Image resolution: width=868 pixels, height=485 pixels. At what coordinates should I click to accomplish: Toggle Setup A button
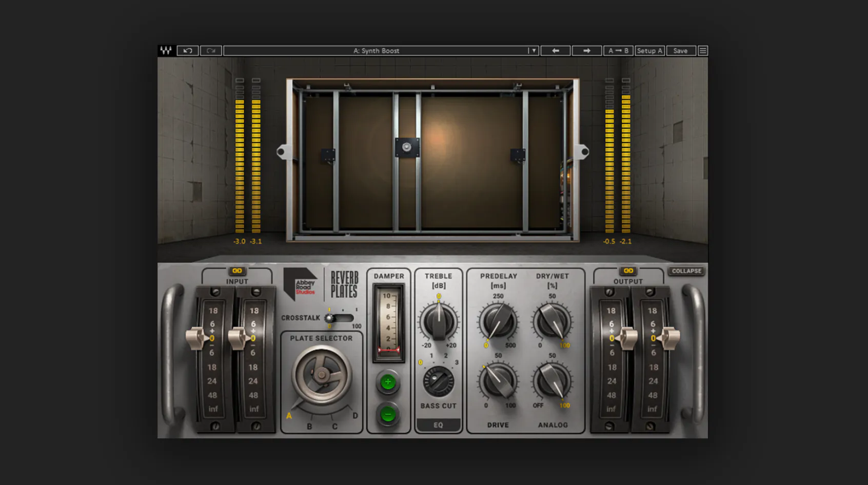tap(650, 50)
